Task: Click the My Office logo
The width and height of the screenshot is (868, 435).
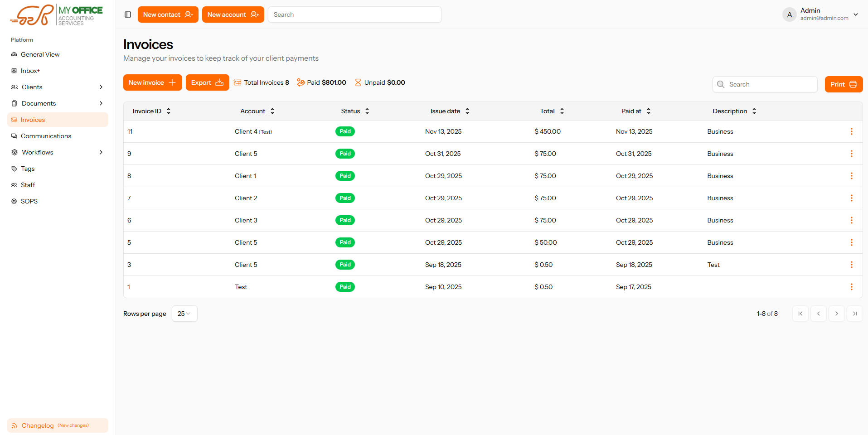Action: click(57, 15)
